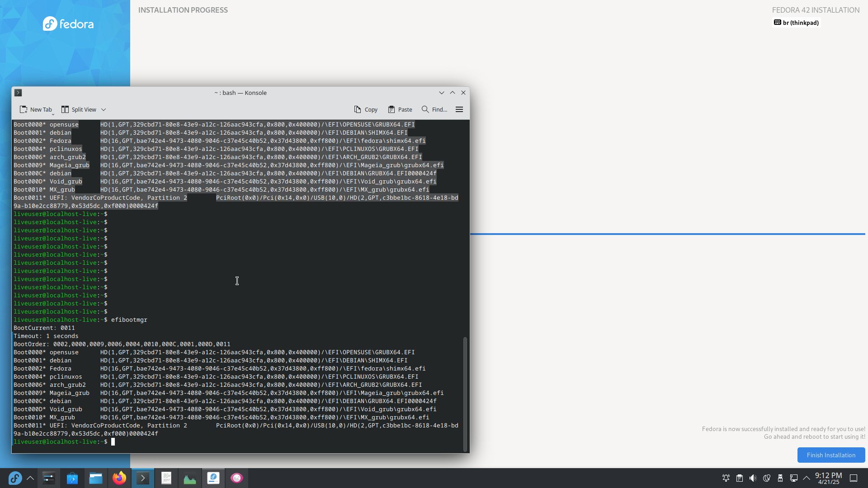The image size is (868, 488).
Task: Click the lower 'BootOrder:' line in terminal
Action: coord(122,344)
